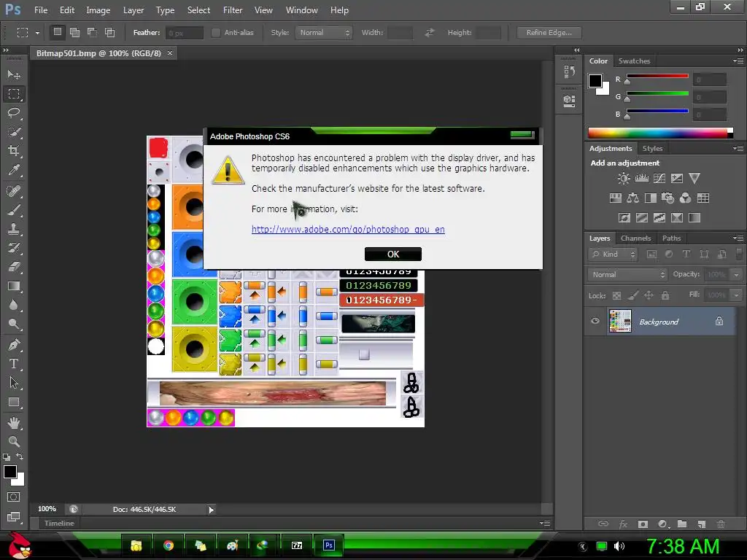Select the Pen tool
This screenshot has height=560, width=747.
[x=14, y=344]
